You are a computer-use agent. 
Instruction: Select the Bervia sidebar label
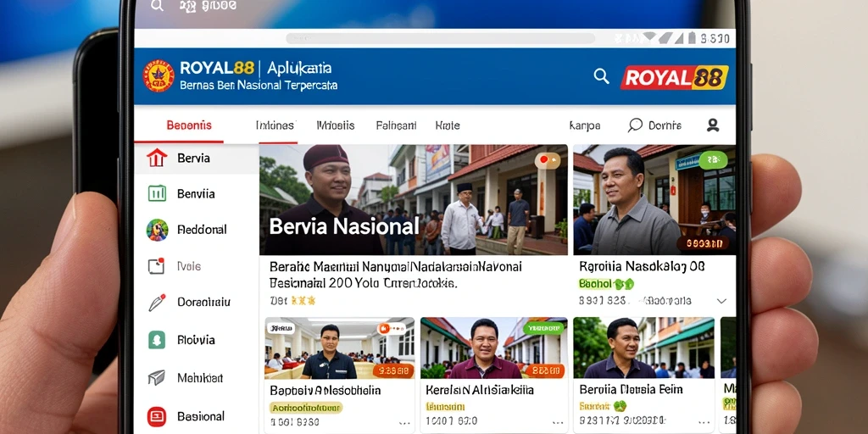pyautogui.click(x=193, y=159)
